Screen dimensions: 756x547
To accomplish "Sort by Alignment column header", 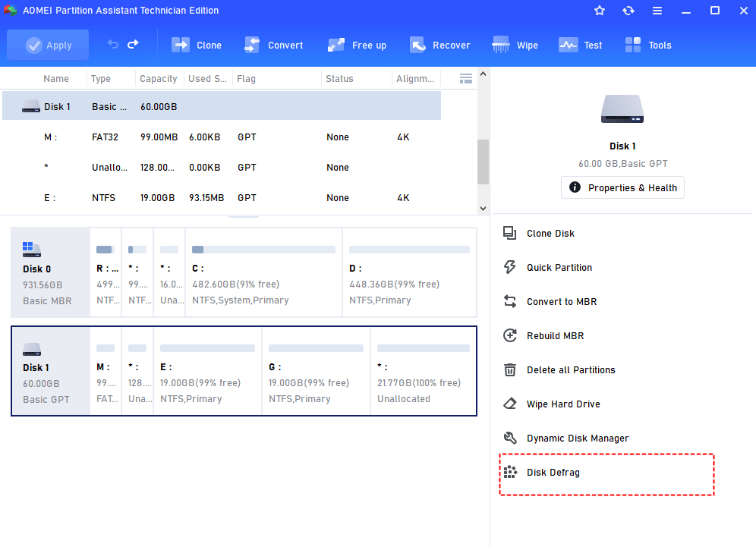I will [x=414, y=79].
